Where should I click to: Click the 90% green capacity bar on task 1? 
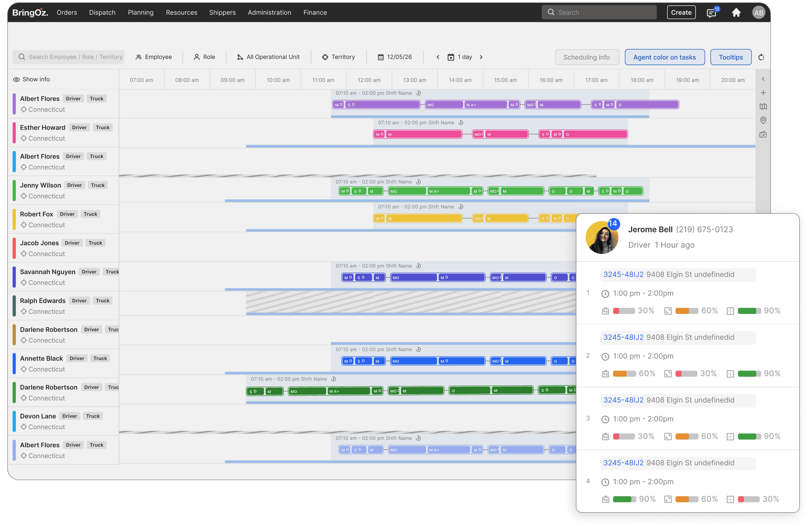click(x=749, y=311)
